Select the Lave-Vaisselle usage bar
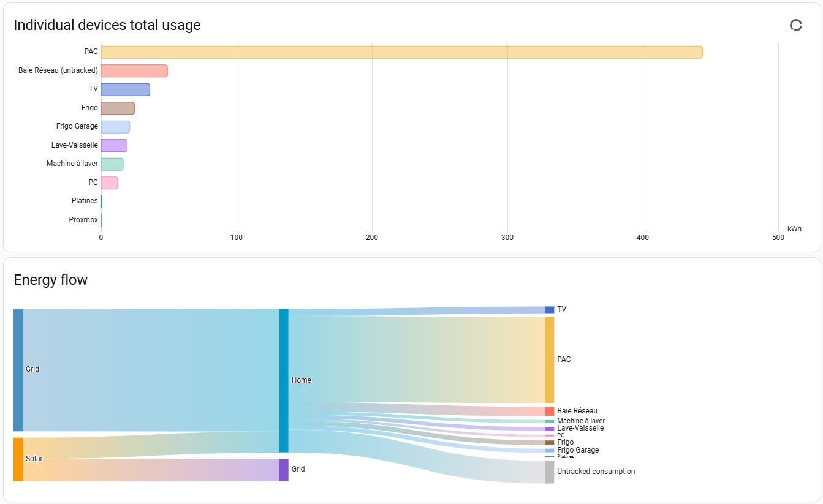The image size is (823, 504). [114, 146]
